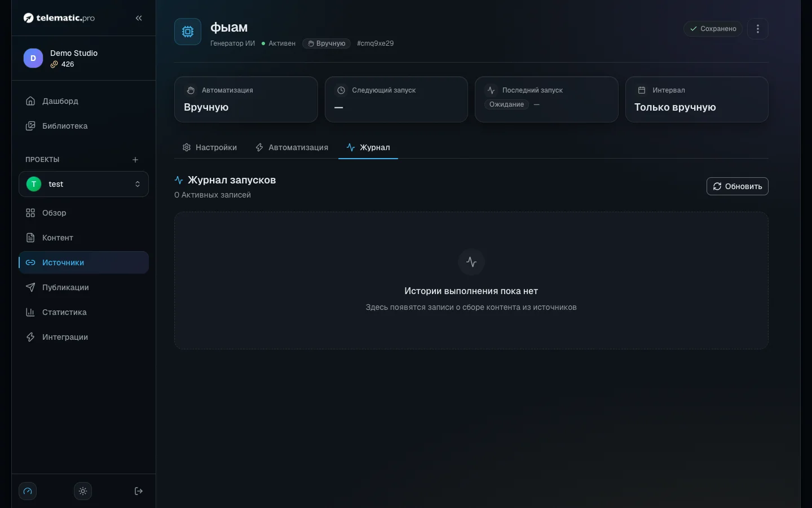The height and width of the screenshot is (508, 812).
Task: Collapse the sidebar with the double-chevron icon
Action: [139, 18]
